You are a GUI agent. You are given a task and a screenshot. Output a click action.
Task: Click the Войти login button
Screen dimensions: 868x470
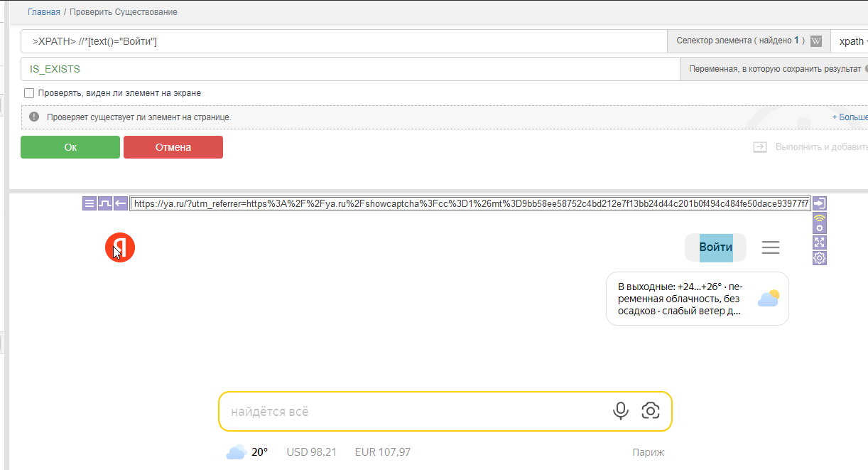tap(715, 247)
